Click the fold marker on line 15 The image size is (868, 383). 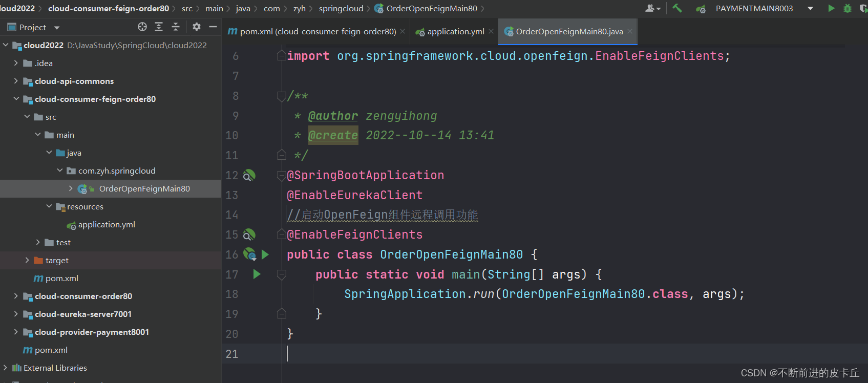[282, 235]
